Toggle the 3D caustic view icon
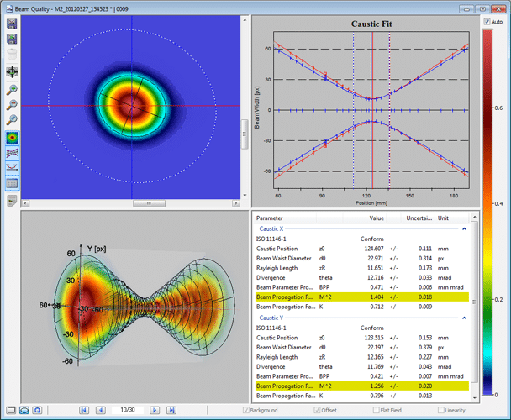The image size is (511, 420). [x=12, y=153]
